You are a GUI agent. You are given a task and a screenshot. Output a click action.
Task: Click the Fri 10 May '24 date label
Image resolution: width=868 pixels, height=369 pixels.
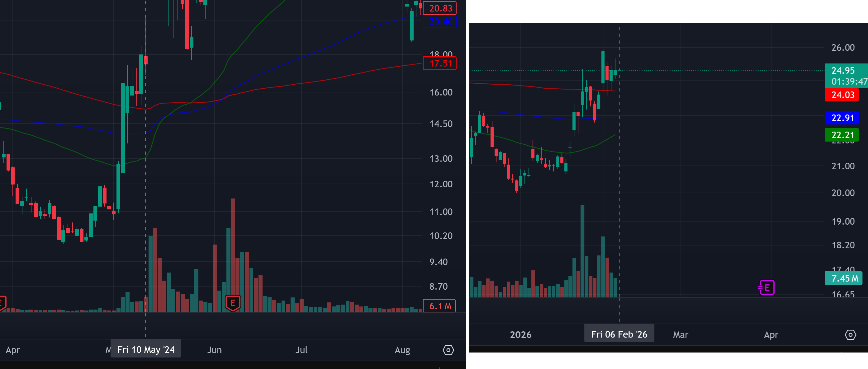145,349
